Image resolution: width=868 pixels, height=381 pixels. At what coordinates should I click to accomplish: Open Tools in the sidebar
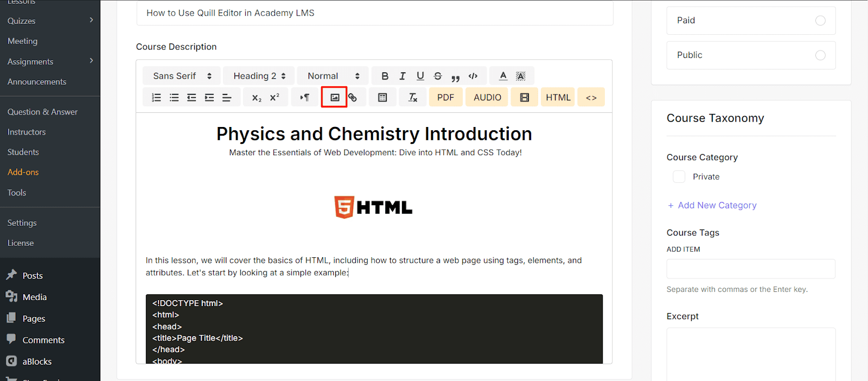click(17, 193)
